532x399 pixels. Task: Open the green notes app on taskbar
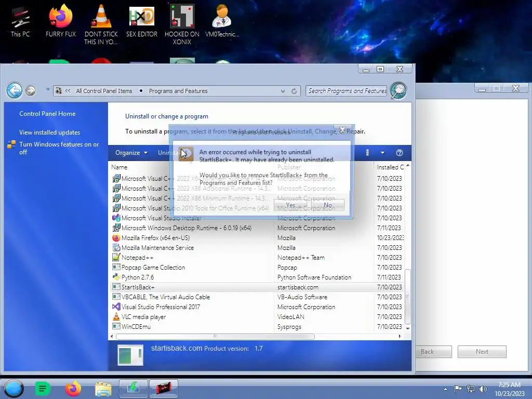[x=43, y=389]
